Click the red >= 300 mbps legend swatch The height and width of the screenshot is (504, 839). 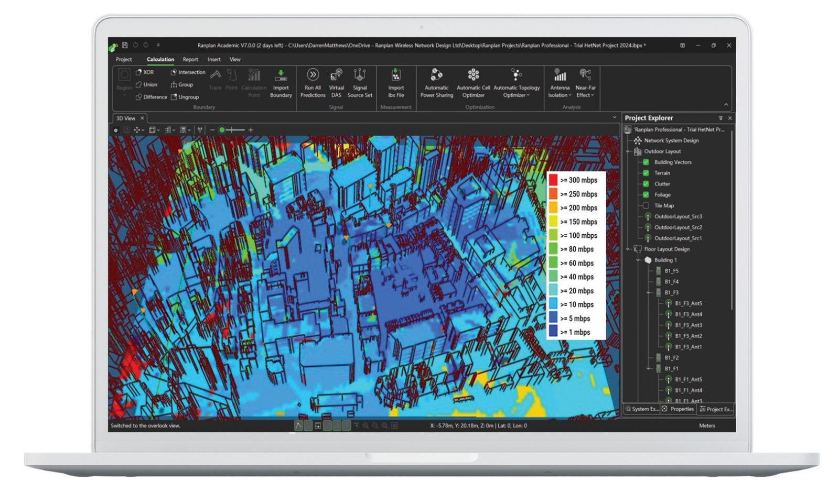point(553,180)
